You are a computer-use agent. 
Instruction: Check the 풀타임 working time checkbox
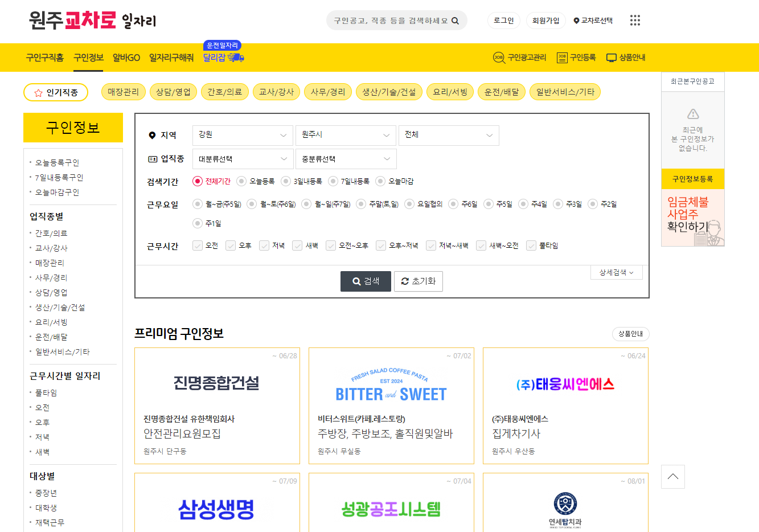pos(531,245)
